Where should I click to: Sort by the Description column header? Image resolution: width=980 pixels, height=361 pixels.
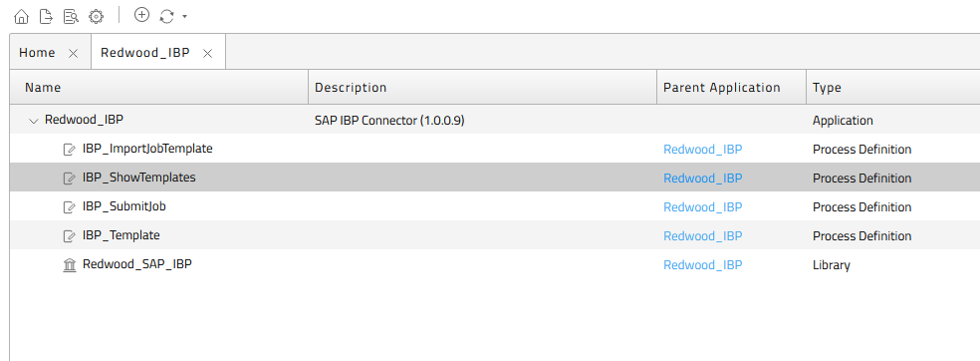tap(482, 88)
